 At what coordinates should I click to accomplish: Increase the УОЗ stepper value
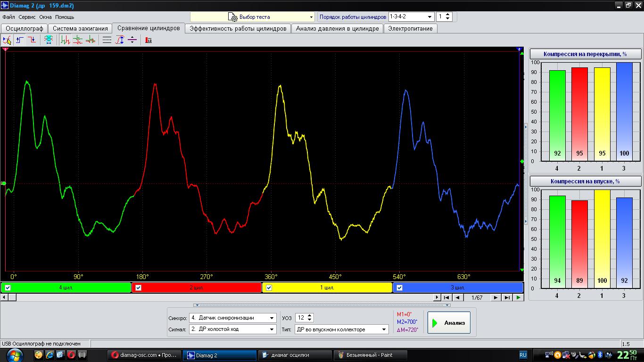click(x=310, y=315)
